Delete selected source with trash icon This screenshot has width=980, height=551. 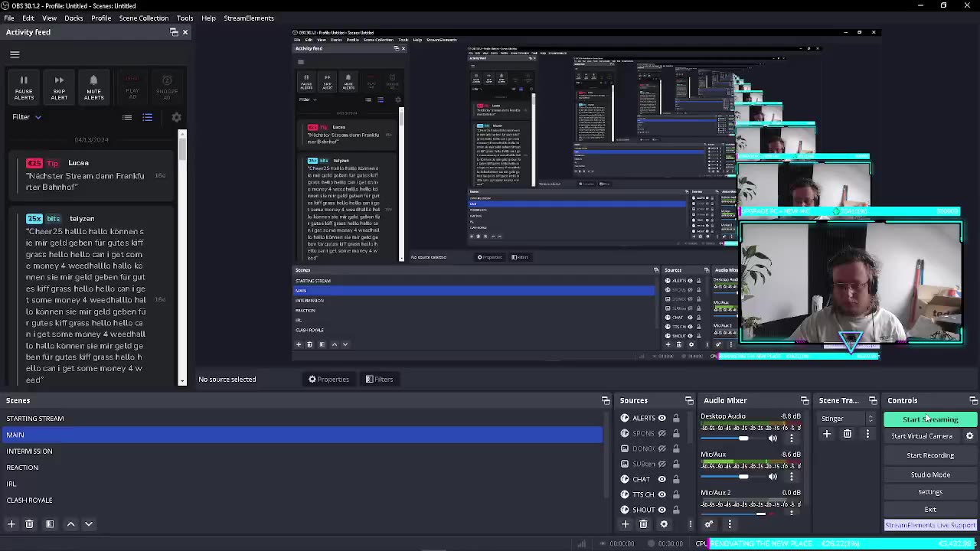coord(643,524)
